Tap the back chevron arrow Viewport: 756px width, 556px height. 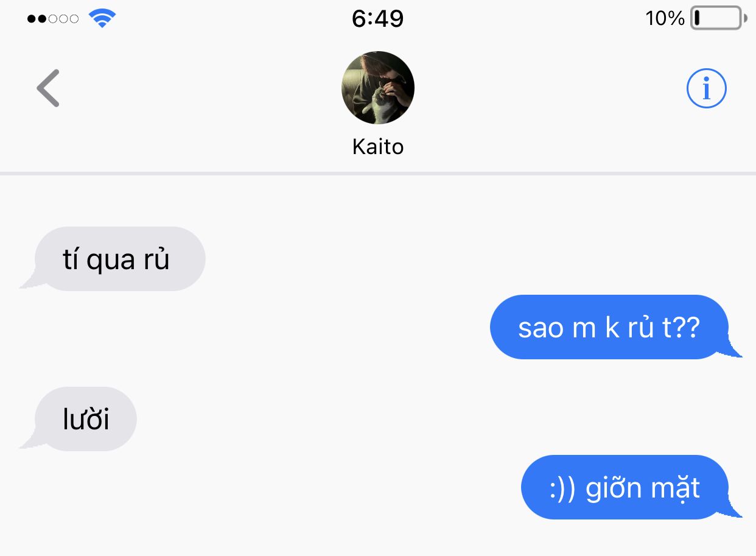tap(48, 88)
